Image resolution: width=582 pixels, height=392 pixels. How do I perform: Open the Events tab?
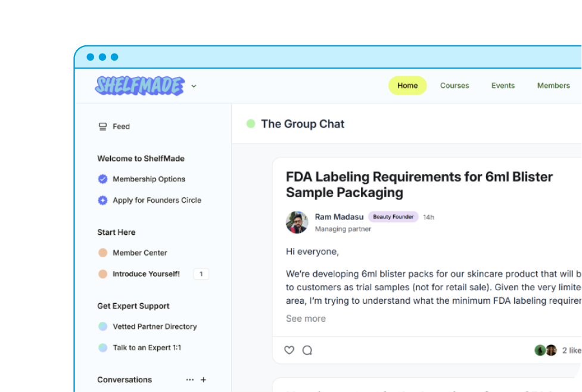pos(503,86)
